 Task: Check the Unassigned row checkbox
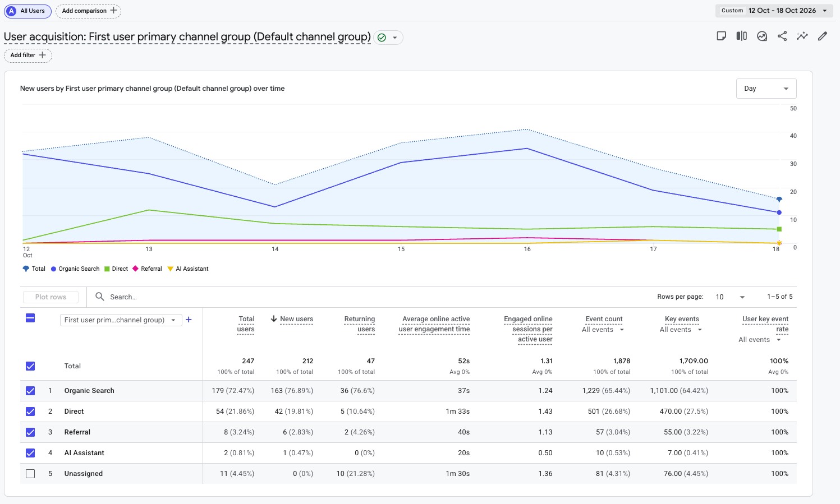30,474
